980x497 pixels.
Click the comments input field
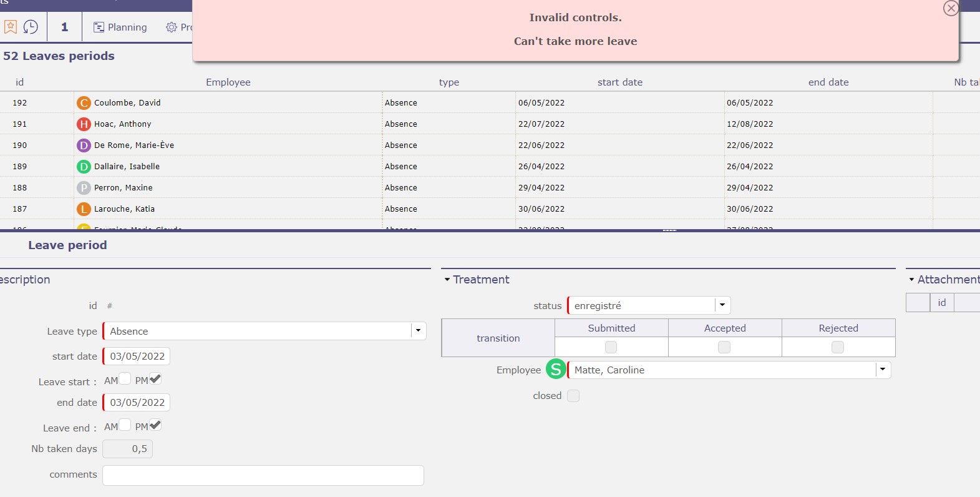pyautogui.click(x=263, y=475)
